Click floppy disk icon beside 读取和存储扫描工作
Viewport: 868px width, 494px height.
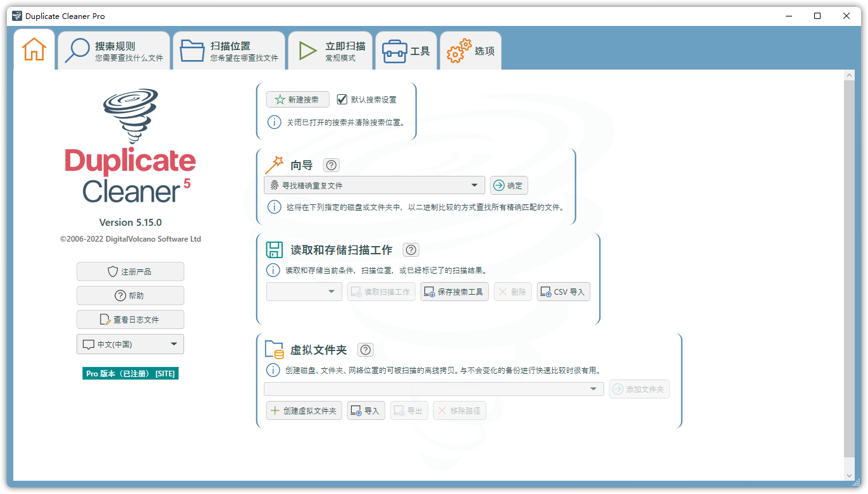click(274, 249)
